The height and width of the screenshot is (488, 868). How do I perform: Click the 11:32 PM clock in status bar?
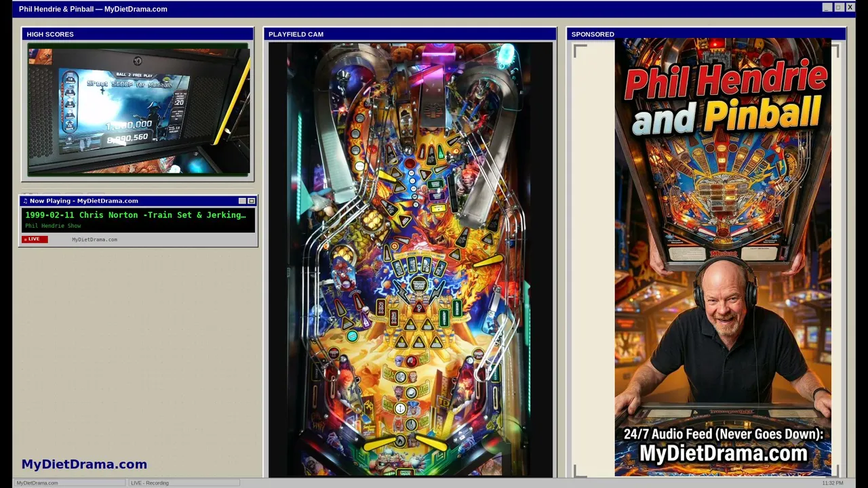[833, 483]
